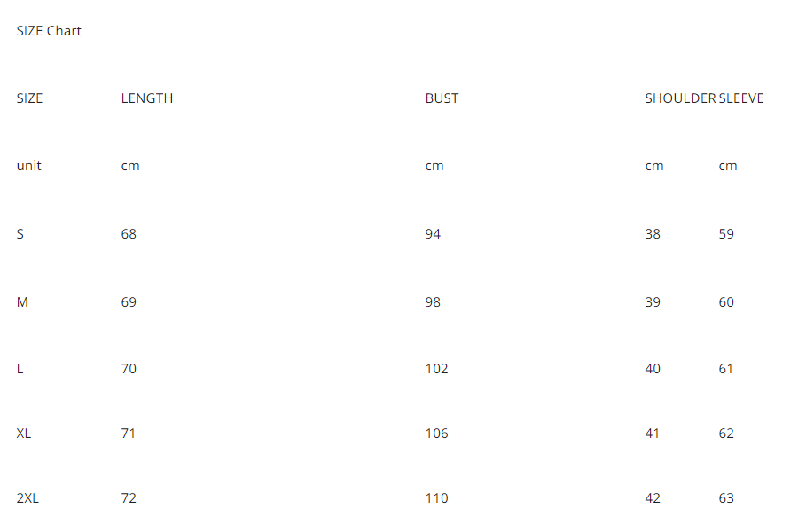This screenshot has height=532, width=806.
Task: Click the sleeve value 59
Action: pos(726,234)
